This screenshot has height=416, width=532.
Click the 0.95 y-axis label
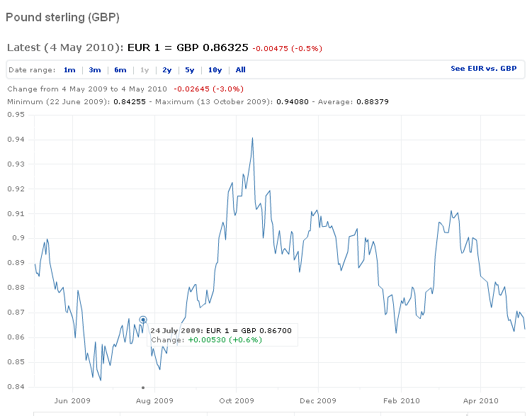click(x=15, y=114)
